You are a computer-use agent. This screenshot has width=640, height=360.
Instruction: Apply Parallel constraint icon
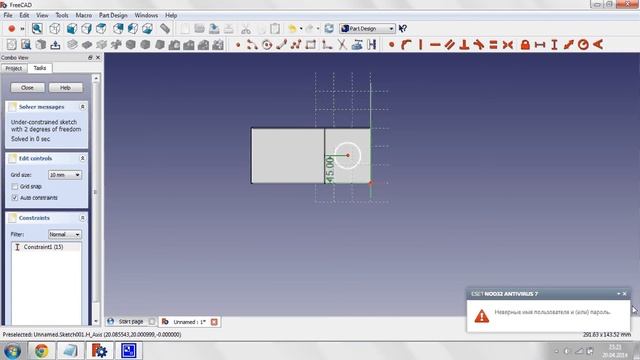[x=449, y=44]
